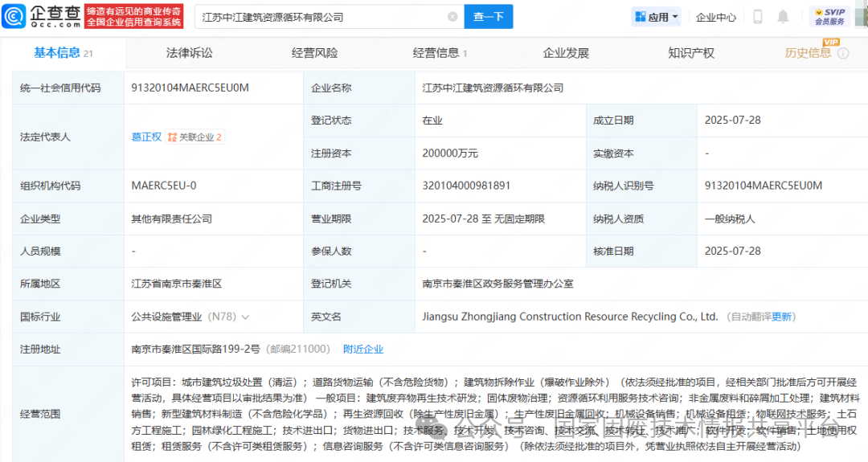Viewport: 868px width, 462px height.
Task: Clear the search box with the X icon
Action: tap(452, 17)
